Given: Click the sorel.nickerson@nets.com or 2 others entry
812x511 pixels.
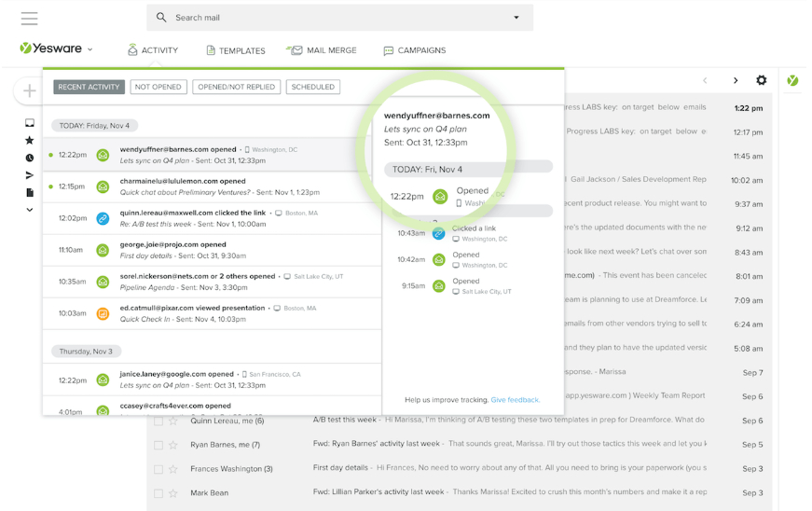Looking at the screenshot, I should (212, 282).
